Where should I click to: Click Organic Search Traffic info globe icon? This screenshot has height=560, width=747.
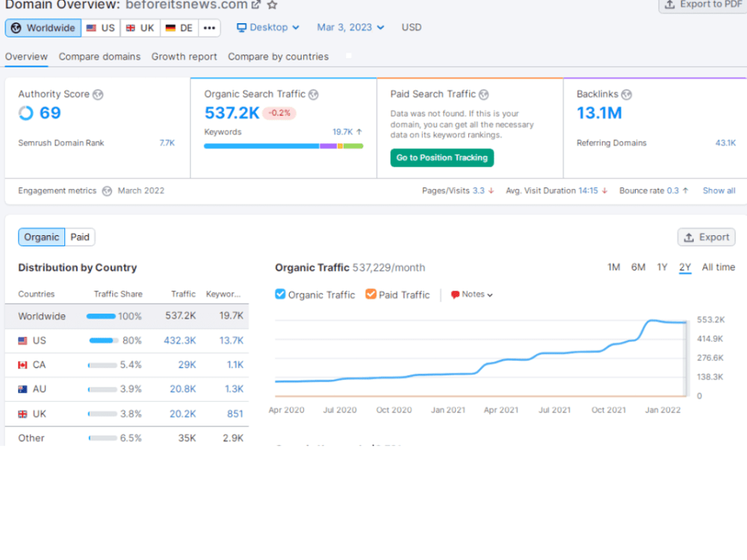[314, 95]
